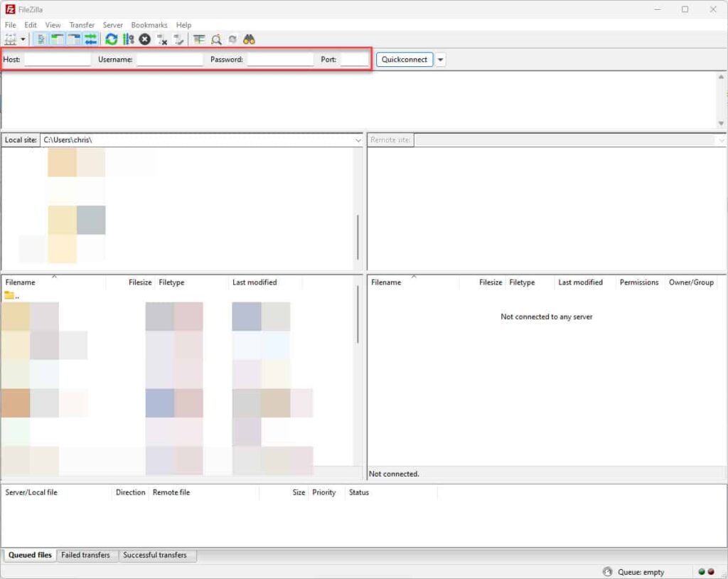Image resolution: width=728 pixels, height=579 pixels.
Task: Expand the Local site path dropdown
Action: [358, 140]
